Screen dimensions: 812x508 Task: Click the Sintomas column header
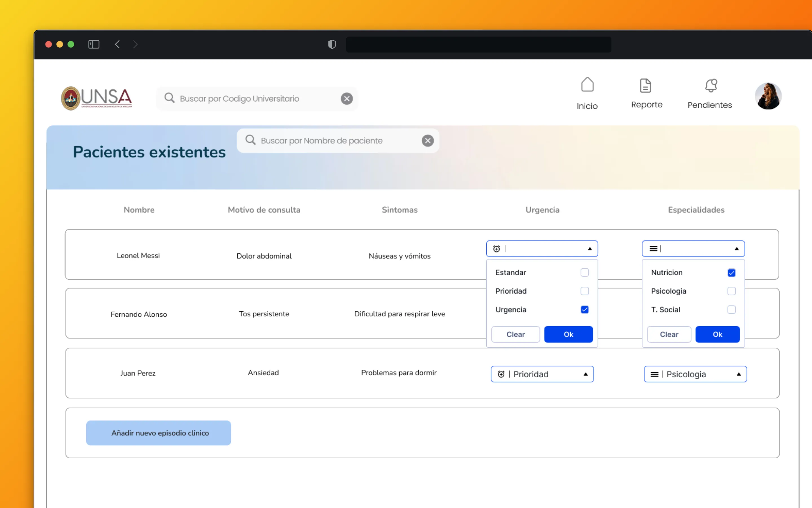(x=400, y=210)
